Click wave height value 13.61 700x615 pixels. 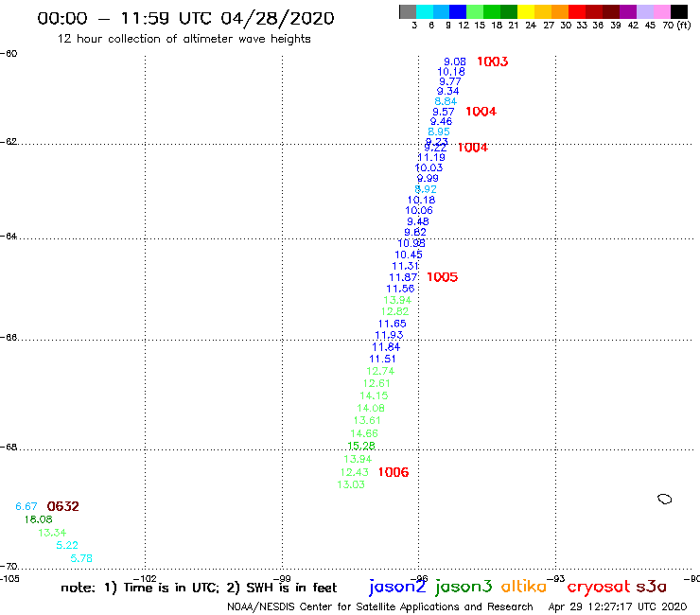click(367, 421)
